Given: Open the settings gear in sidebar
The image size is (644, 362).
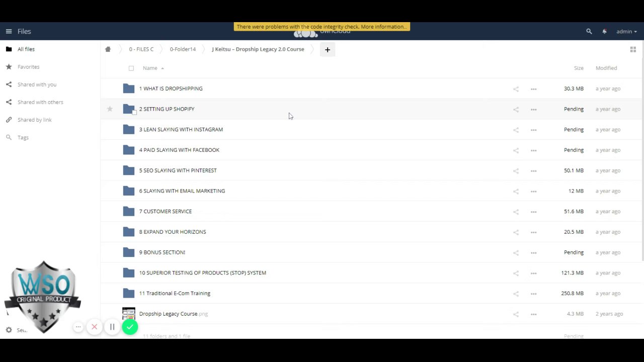Looking at the screenshot, I should (9, 330).
